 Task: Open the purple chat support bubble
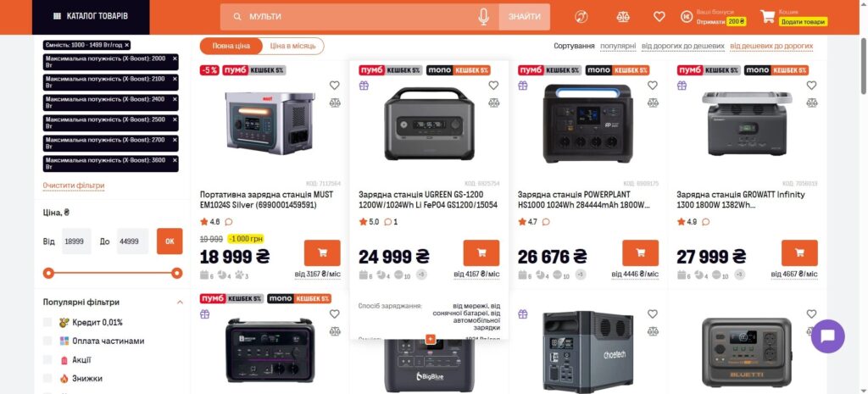827,336
